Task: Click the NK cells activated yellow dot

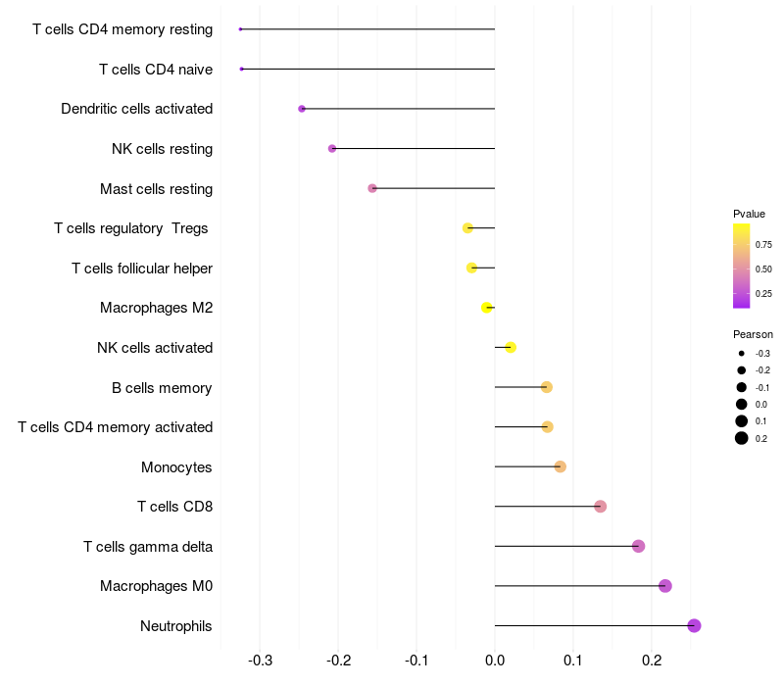Action: pyautogui.click(x=511, y=347)
